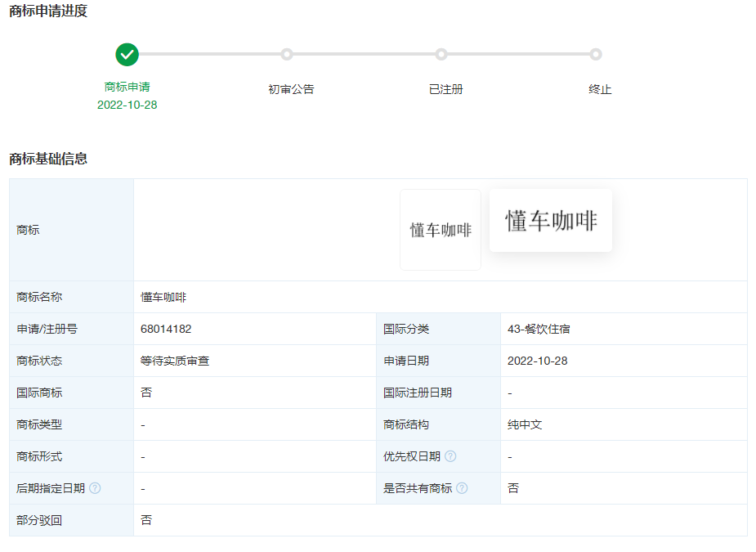Screen dimensions: 756x552
Task: Click the status value 等待实质审查
Action: pyautogui.click(x=175, y=361)
